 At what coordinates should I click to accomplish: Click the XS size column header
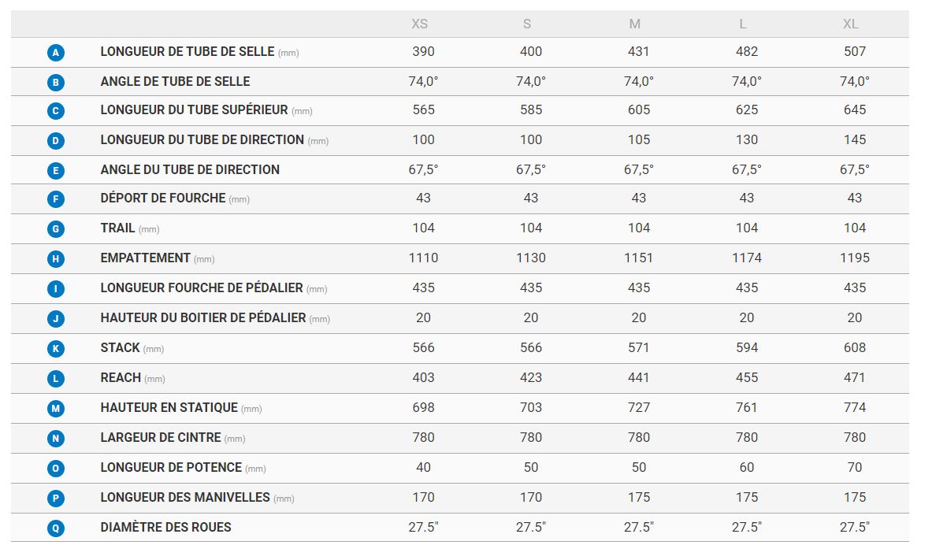[x=420, y=24]
